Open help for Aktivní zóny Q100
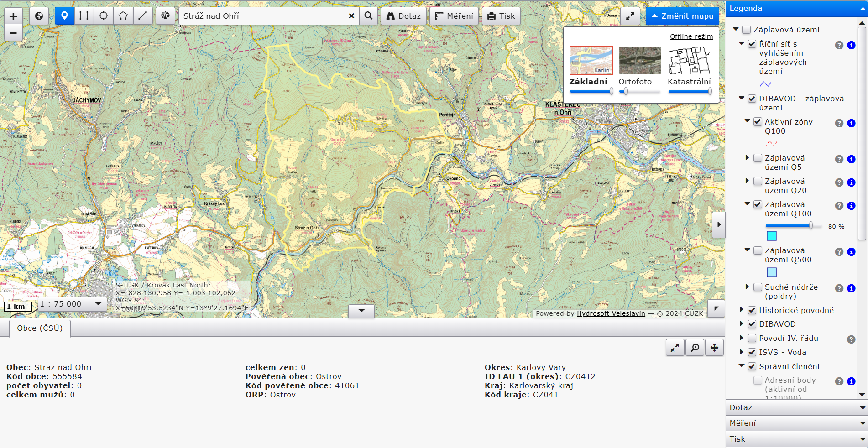This screenshot has width=868, height=448. point(839,123)
